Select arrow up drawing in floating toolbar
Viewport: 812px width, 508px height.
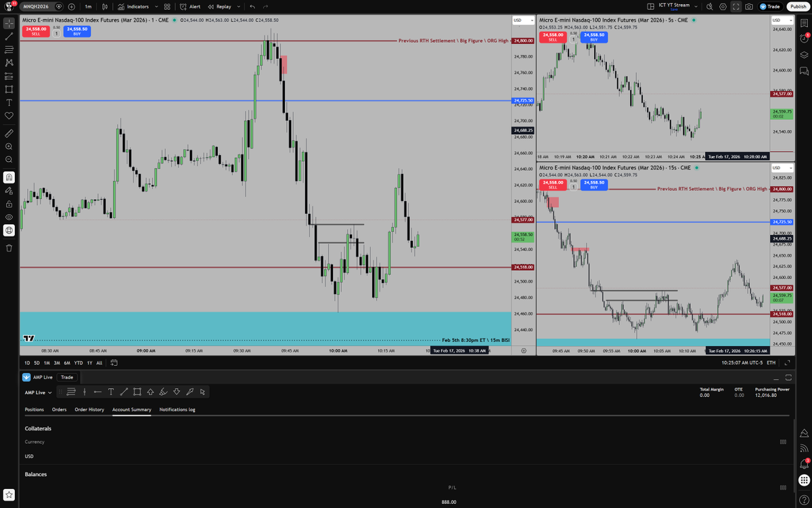150,391
